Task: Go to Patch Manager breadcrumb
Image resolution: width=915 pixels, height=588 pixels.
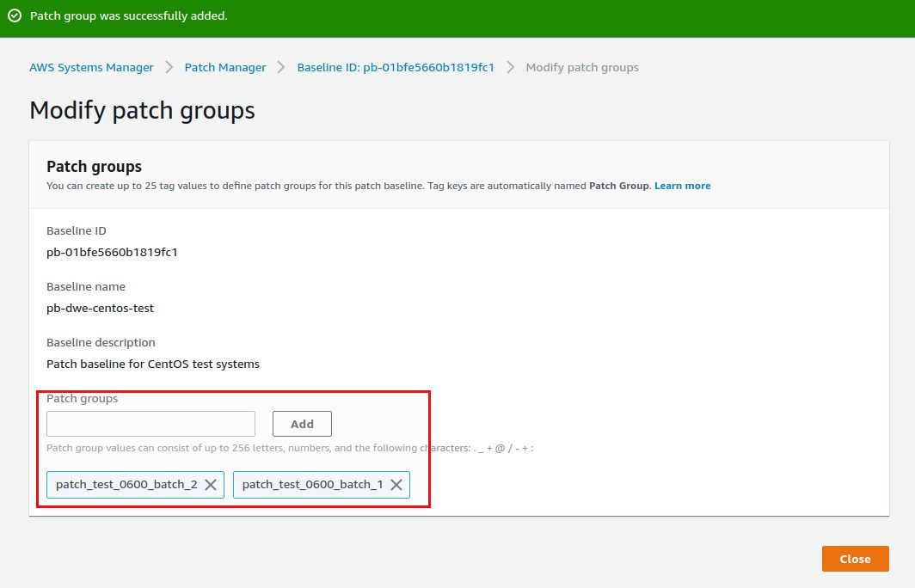Action: pyautogui.click(x=225, y=68)
